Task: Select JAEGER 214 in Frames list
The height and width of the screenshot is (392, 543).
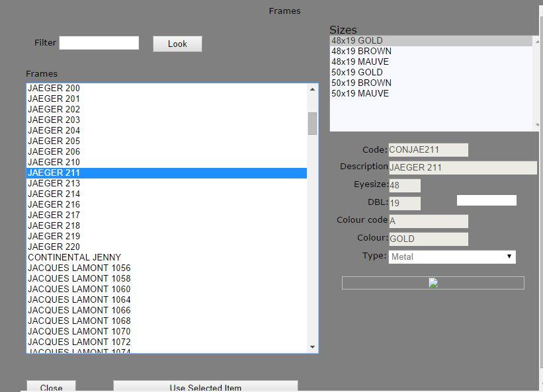Action: pos(167,194)
